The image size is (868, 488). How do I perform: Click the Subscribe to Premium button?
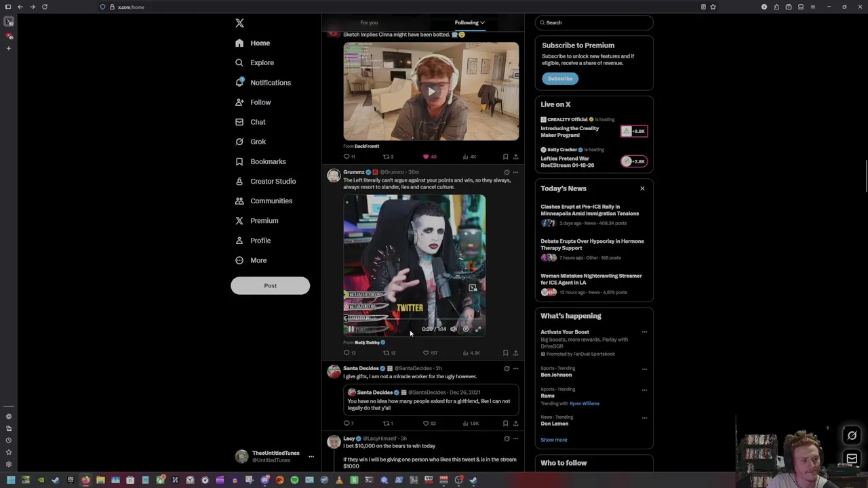[560, 79]
